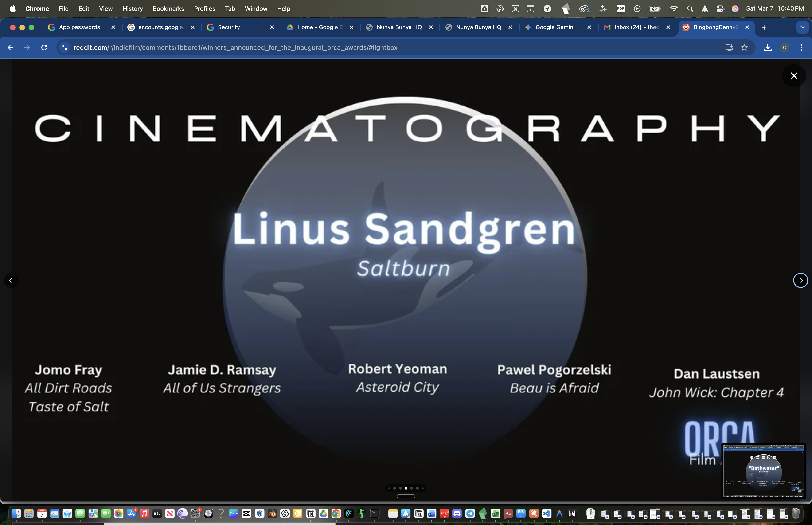Screen dimensions: 812x525
Task: Open Discord from the Dock
Action: tap(457, 513)
